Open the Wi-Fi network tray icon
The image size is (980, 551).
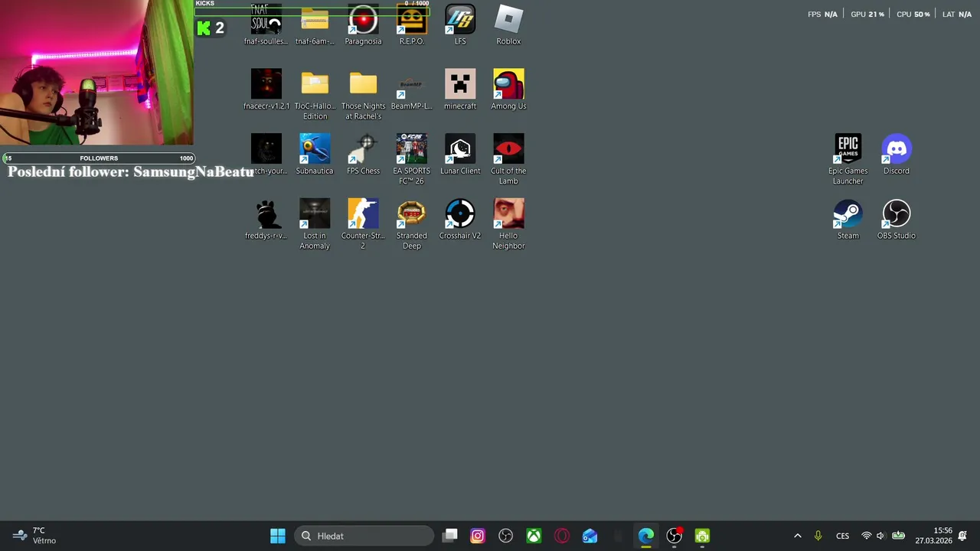pos(867,536)
